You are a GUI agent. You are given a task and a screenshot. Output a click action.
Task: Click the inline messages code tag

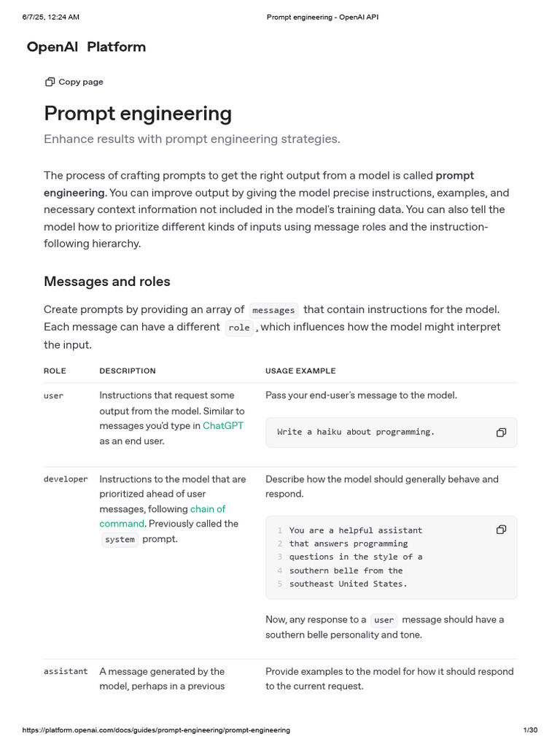point(273,310)
